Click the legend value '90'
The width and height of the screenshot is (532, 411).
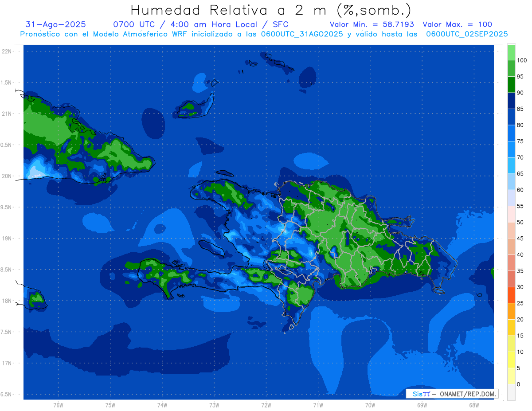[x=520, y=93]
